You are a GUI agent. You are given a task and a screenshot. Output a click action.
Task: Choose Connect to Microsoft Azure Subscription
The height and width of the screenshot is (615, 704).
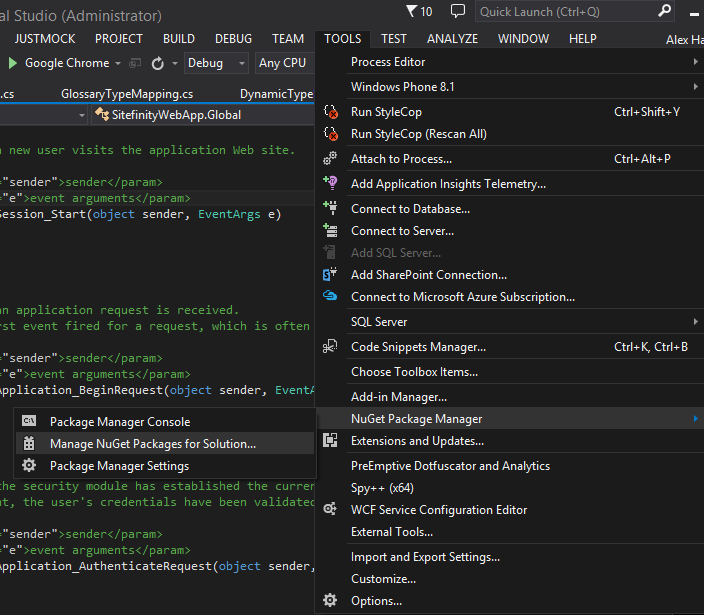click(x=510, y=297)
